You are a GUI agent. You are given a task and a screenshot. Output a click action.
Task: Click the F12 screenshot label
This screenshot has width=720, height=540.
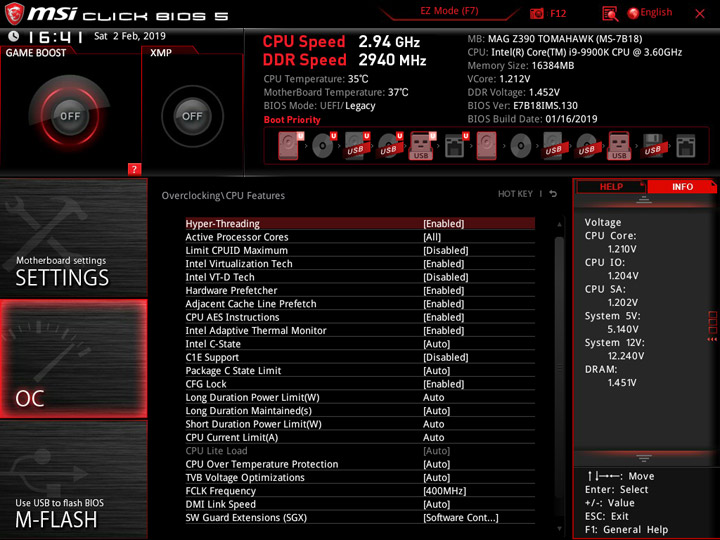tap(558, 13)
